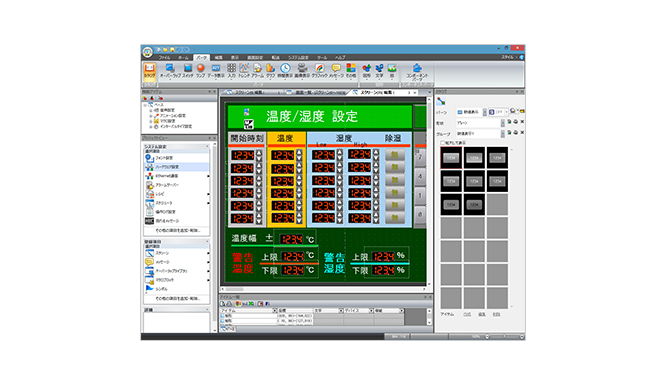This screenshot has width=648, height=376.
Task: Click the その他 (Others) colored-squares icon
Action: [x=351, y=71]
